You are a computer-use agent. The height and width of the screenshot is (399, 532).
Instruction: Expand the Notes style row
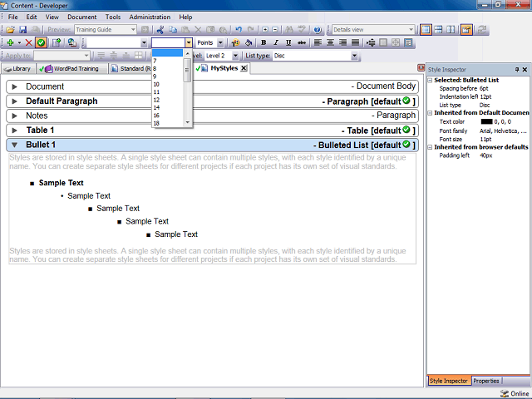click(x=15, y=116)
